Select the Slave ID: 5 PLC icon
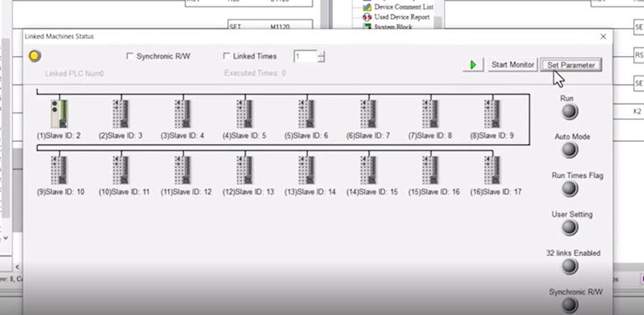 coord(245,114)
